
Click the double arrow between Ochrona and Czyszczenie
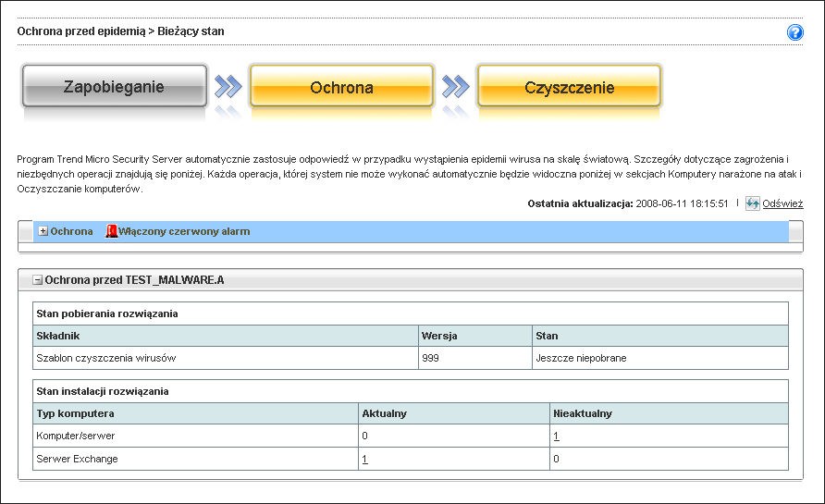456,87
